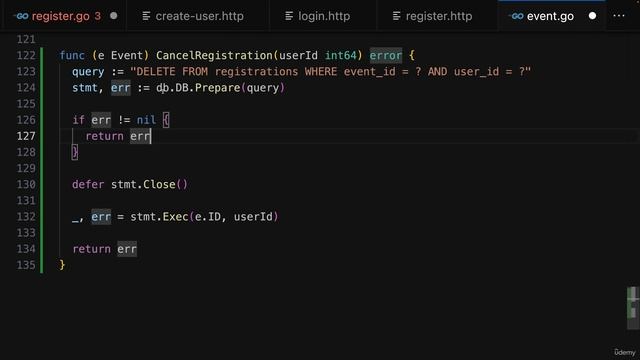Click the closing brace on line 128
This screenshot has height=360, width=640.
(x=75, y=152)
